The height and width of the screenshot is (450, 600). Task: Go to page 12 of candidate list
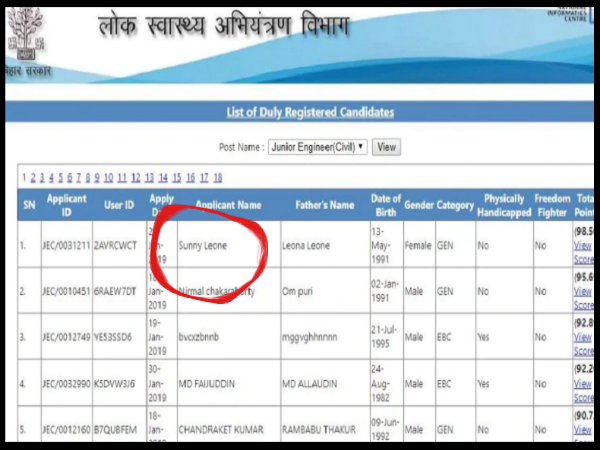click(x=136, y=178)
